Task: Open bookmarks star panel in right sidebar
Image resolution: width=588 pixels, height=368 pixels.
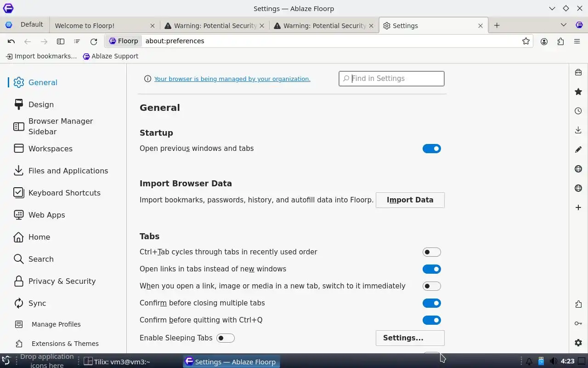Action: [578, 92]
